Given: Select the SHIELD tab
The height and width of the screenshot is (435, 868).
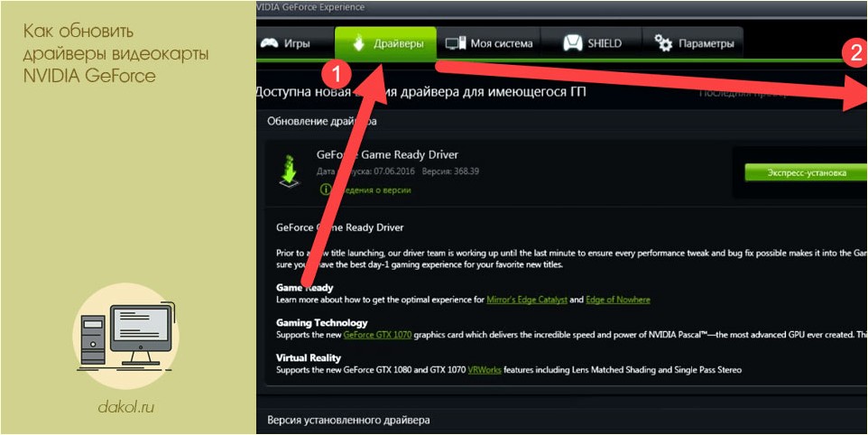Looking at the screenshot, I should [x=591, y=43].
